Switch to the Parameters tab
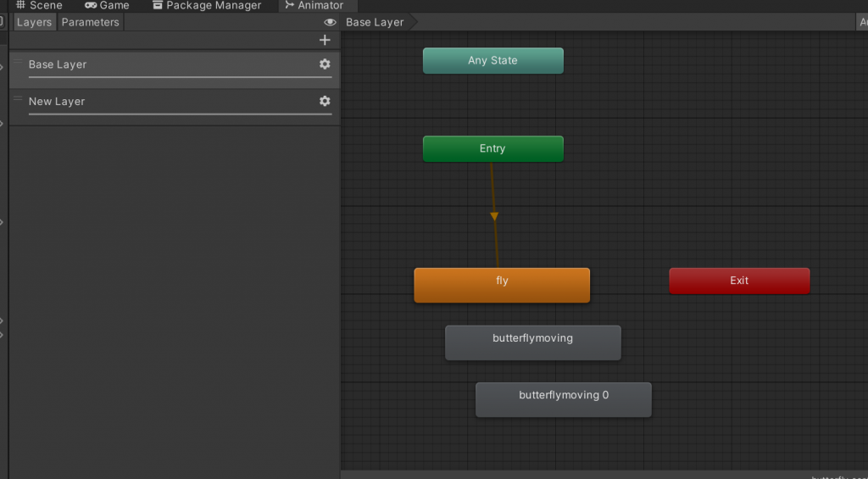The height and width of the screenshot is (479, 868). tap(90, 22)
